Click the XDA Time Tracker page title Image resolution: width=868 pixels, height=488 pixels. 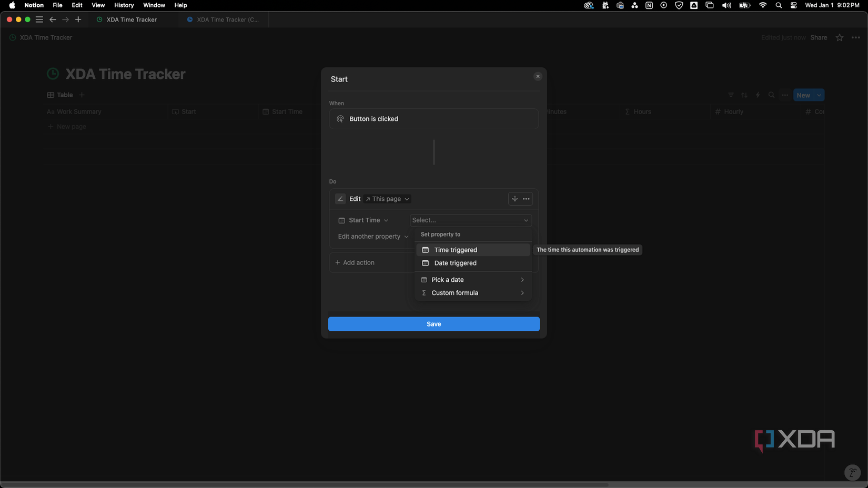[x=125, y=74]
